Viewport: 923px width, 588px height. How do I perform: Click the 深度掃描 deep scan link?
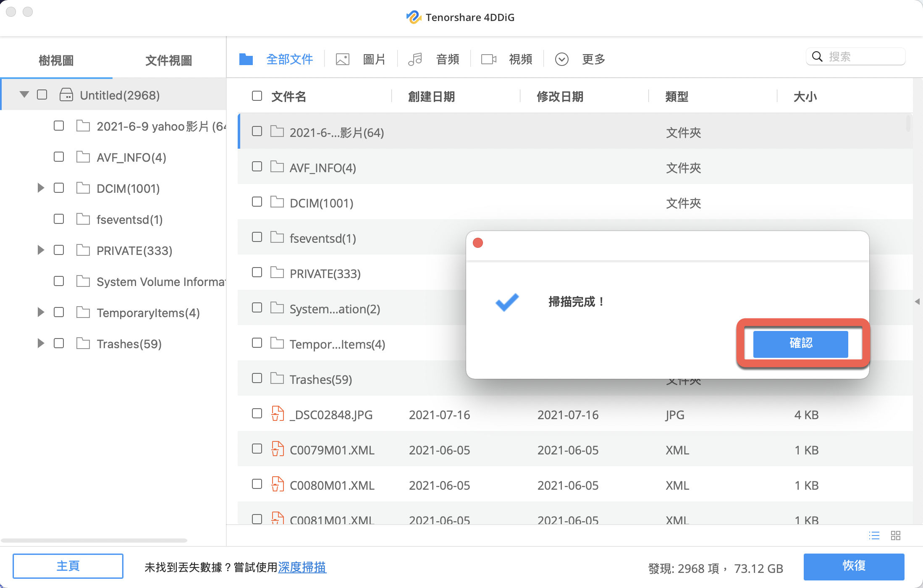(x=302, y=567)
